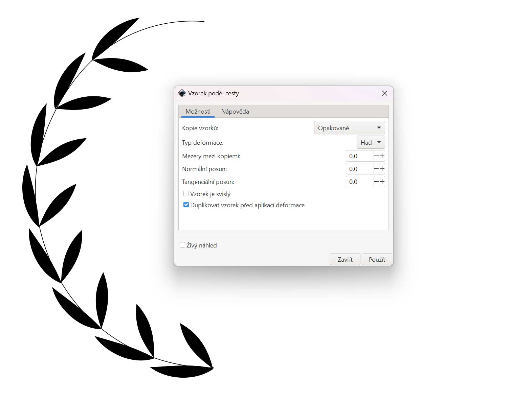Increase Mezery mezi kopiemi value
The height and width of the screenshot is (403, 532).
382,156
